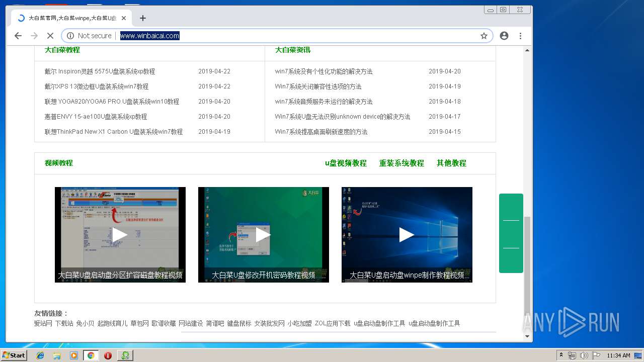Click 大白菜U盘启动盘分区扩容磁盘教程视频 caption
The height and width of the screenshot is (362, 644).
click(120, 276)
